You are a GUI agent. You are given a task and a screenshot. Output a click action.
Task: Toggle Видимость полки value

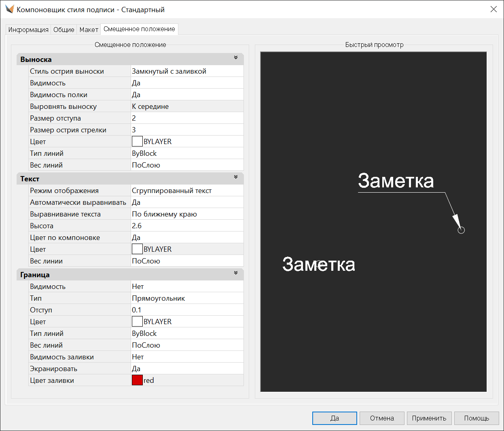click(x=187, y=95)
